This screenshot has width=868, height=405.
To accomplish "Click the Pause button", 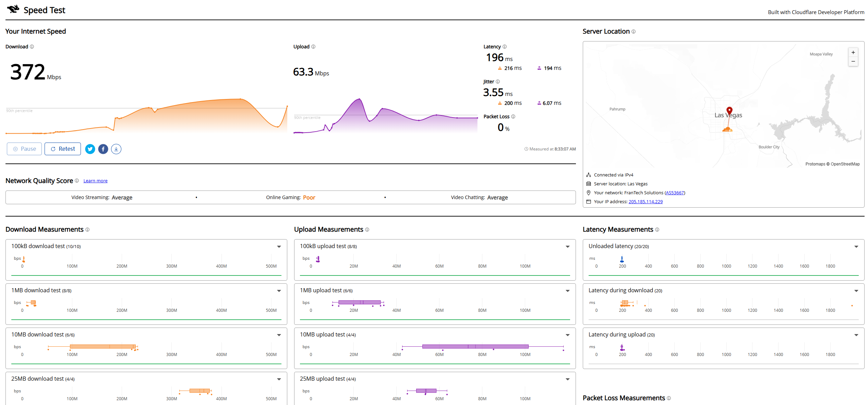I will coord(24,149).
